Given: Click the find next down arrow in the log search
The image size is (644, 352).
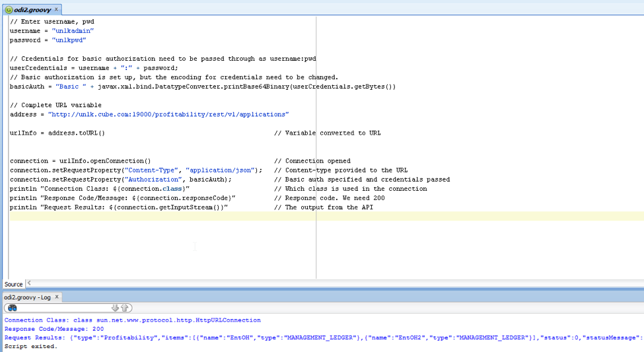Looking at the screenshot, I should 115,308.
